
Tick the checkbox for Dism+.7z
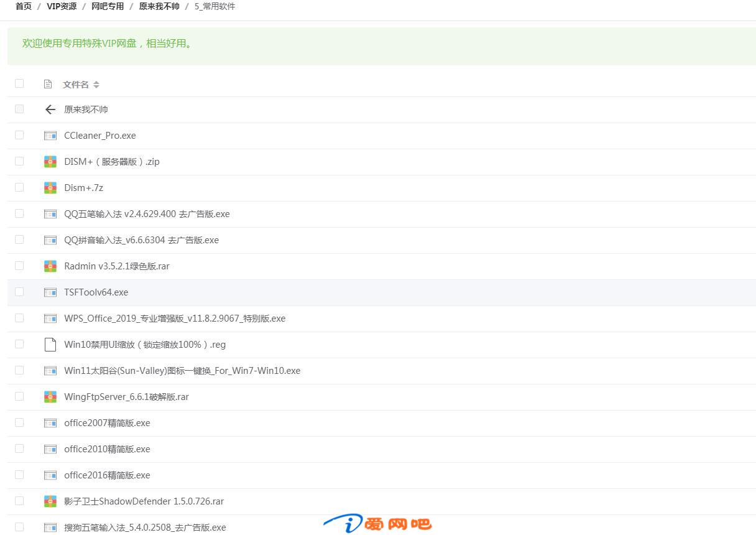pos(19,187)
